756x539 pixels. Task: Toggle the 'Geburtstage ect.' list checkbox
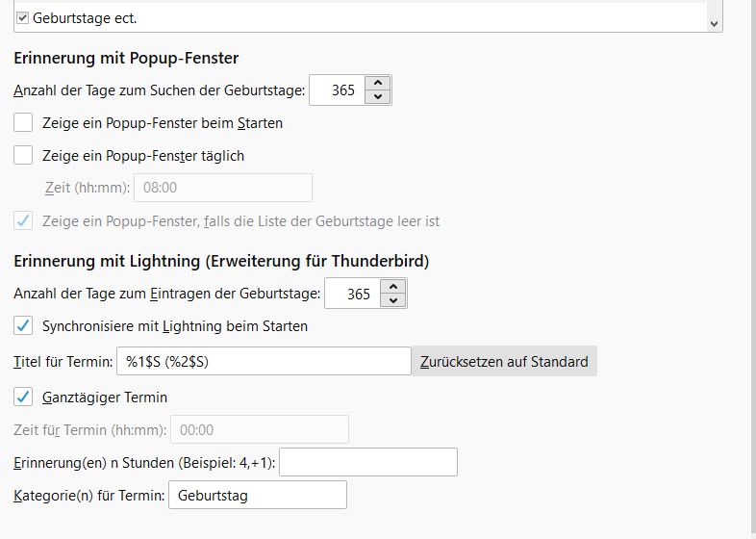23,17
